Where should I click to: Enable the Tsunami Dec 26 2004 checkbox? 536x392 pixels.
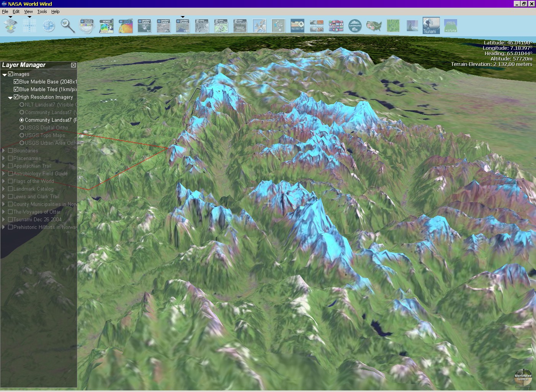click(10, 219)
